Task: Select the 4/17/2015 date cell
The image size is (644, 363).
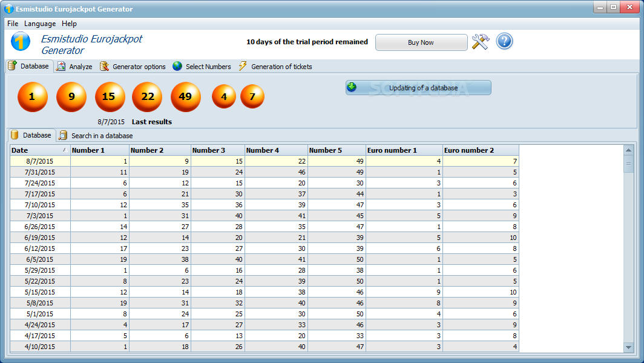Action: point(40,336)
